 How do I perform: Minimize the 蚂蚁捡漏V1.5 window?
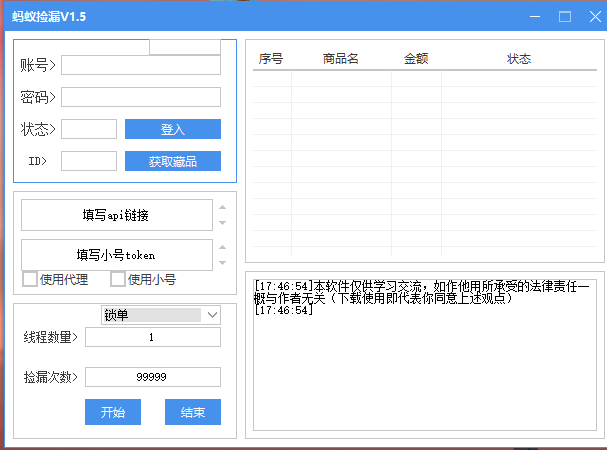[535, 17]
